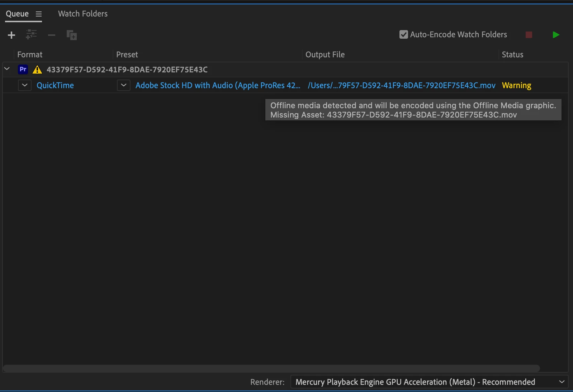The image size is (573, 392).
Task: Start the queue with green play button
Action: [556, 35]
